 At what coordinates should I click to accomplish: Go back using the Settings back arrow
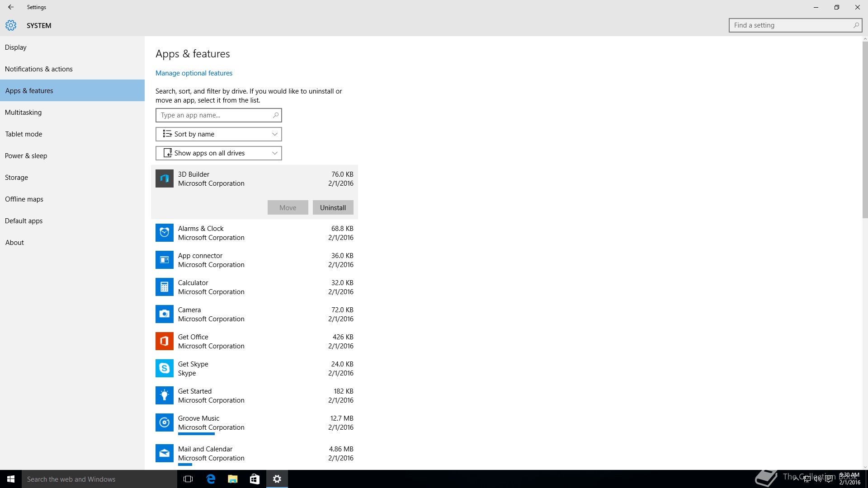pos(11,7)
